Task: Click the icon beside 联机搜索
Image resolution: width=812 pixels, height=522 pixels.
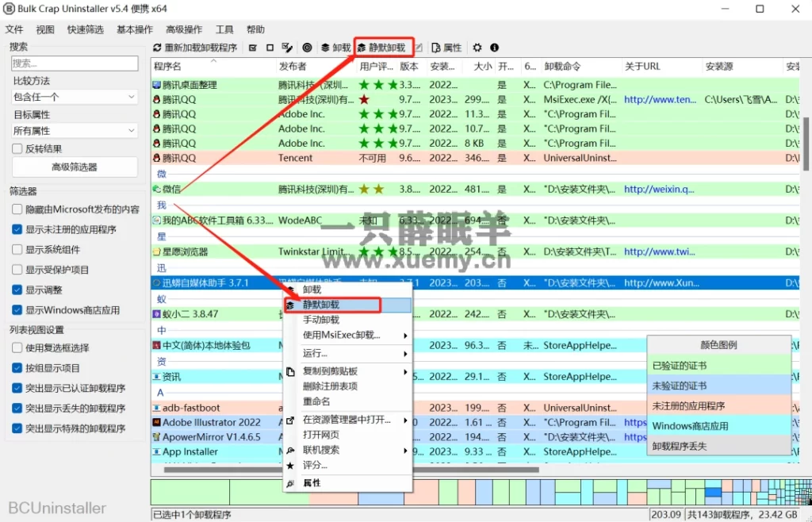Action: click(290, 451)
